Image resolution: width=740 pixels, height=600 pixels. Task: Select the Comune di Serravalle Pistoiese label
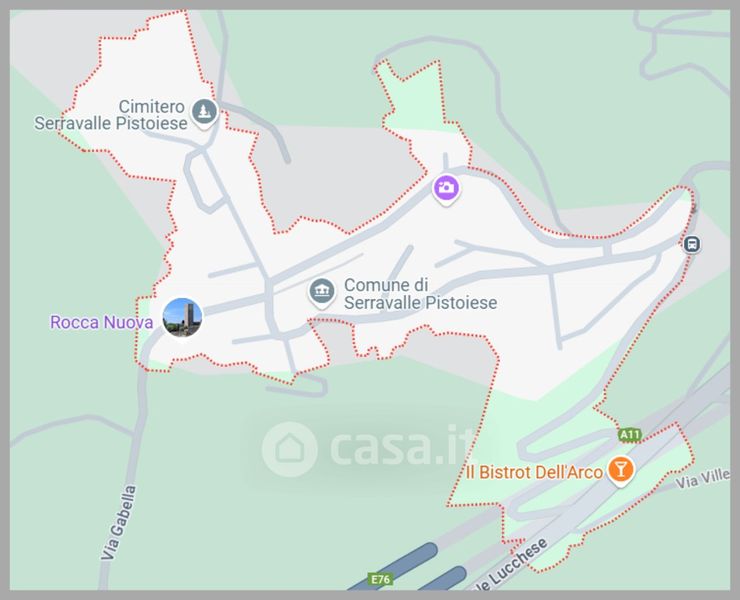420,294
